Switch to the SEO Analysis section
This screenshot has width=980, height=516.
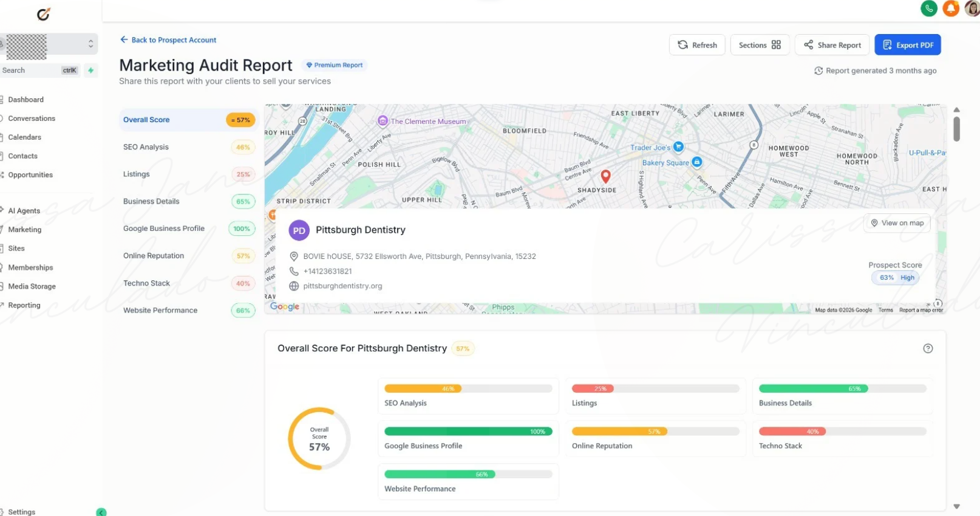[188, 147]
